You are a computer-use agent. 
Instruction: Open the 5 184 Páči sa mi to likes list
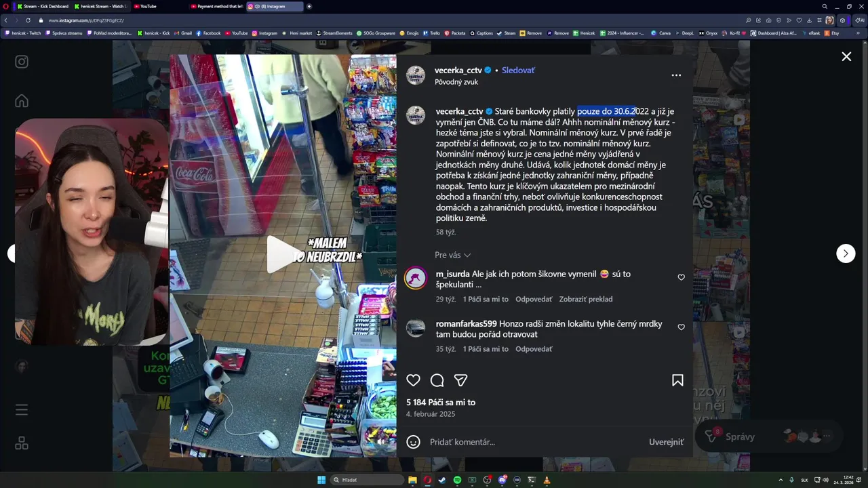coord(441,403)
